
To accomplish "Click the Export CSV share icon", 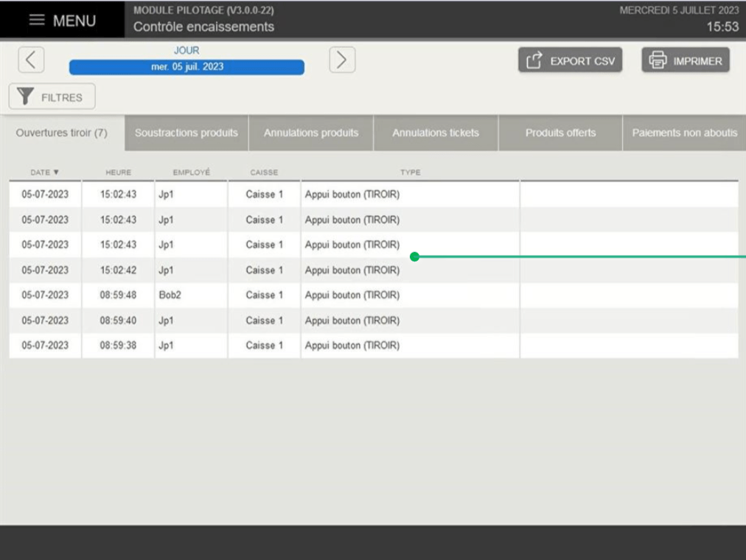I will (534, 60).
